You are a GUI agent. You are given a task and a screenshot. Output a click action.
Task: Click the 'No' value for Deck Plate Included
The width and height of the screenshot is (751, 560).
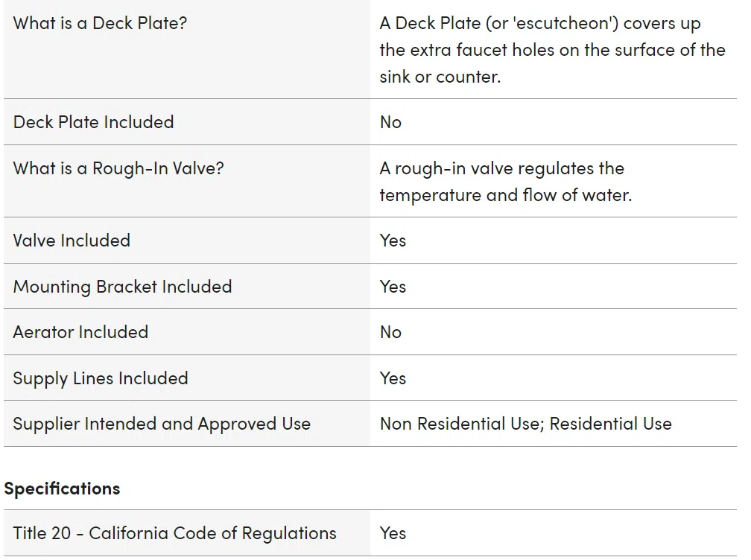(390, 122)
